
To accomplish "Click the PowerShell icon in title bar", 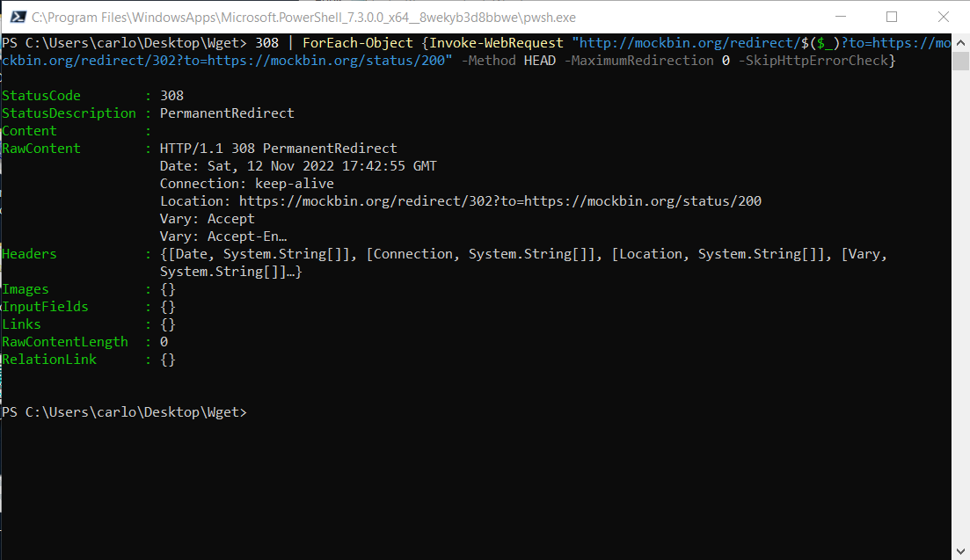I will [x=18, y=17].
